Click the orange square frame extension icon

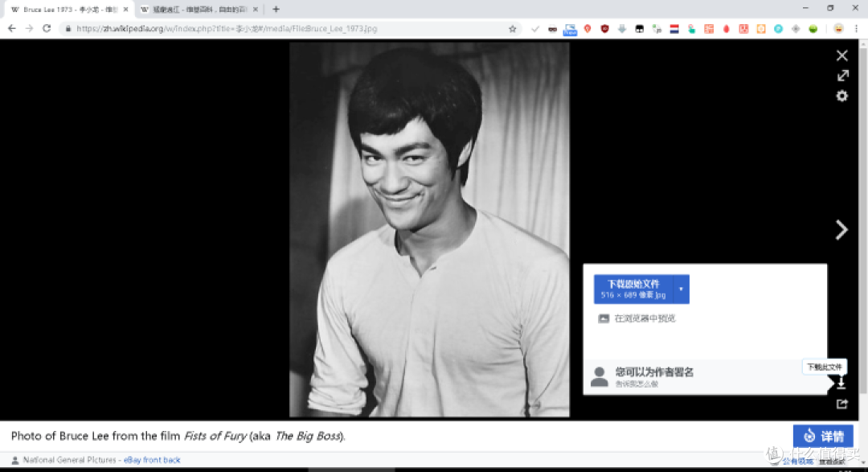(x=761, y=29)
